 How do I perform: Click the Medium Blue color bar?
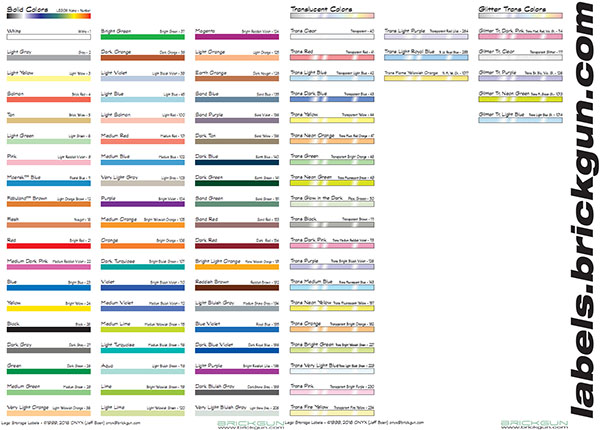coord(143,162)
